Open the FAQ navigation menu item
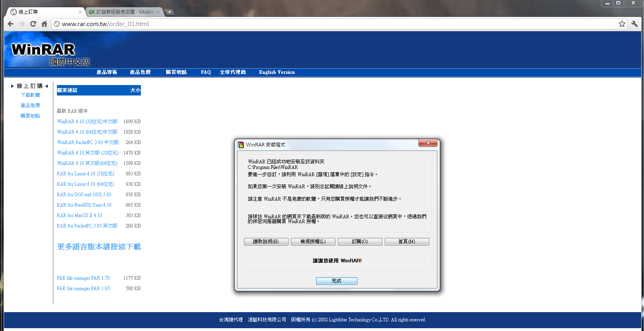 click(x=206, y=72)
